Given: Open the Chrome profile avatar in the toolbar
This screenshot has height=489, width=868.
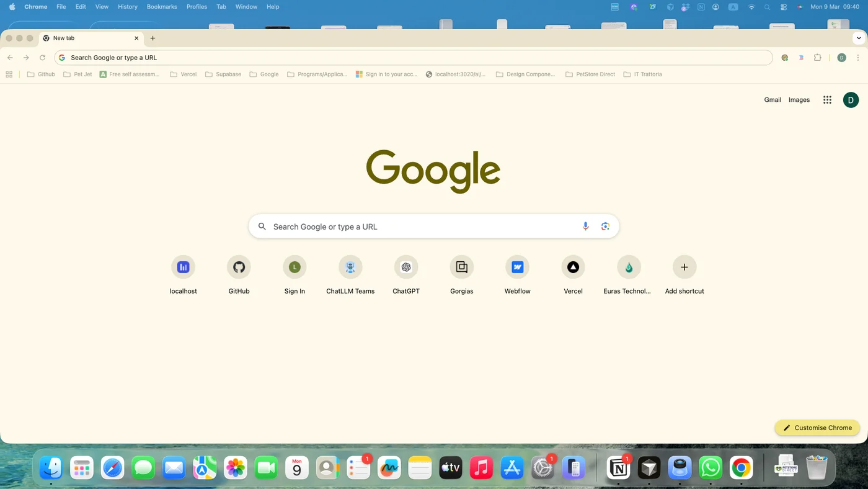Looking at the screenshot, I should pyautogui.click(x=841, y=58).
